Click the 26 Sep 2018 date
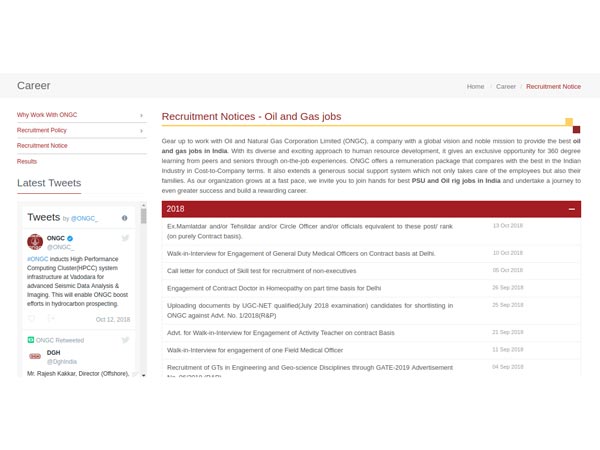Image resolution: width=600 pixels, height=450 pixels. 508,287
